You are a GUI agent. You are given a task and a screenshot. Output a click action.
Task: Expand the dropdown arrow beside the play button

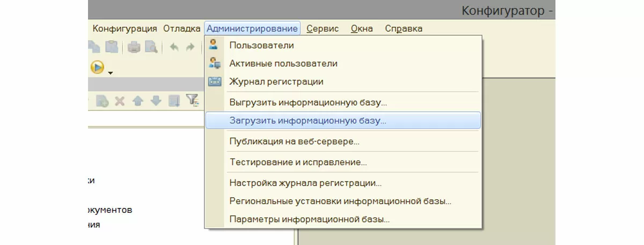111,72
